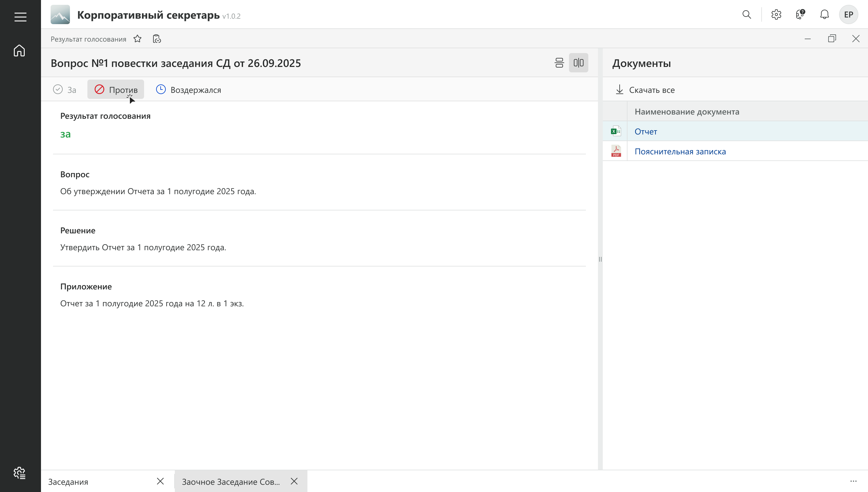Viewport: 868px width, 492px height.
Task: Vote "Воздержался" on the question
Action: (188, 90)
